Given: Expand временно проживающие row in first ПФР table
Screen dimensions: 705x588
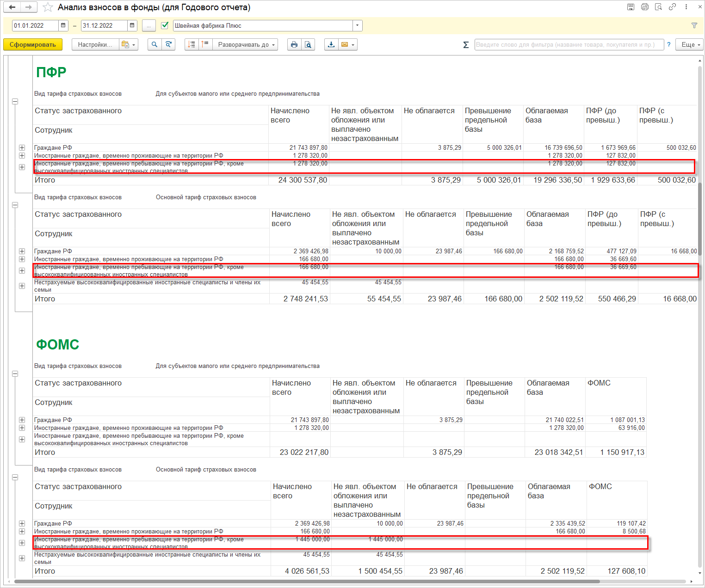Looking at the screenshot, I should click(x=22, y=155).
